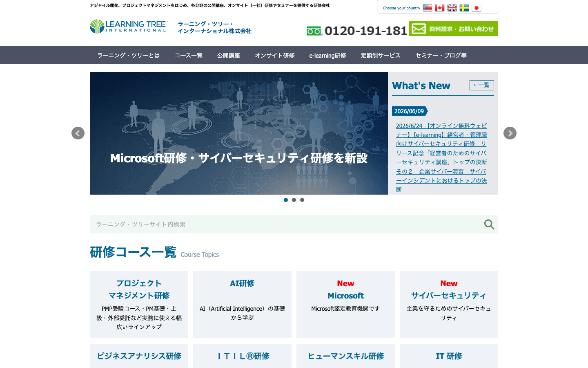This screenshot has width=588, height=368.
Task: Select the Canada flag icon
Action: 440,8
